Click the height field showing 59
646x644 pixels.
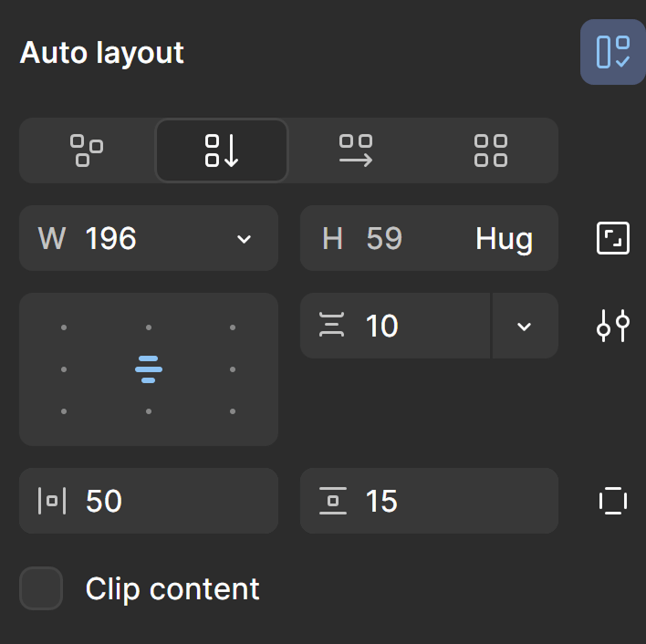384,239
